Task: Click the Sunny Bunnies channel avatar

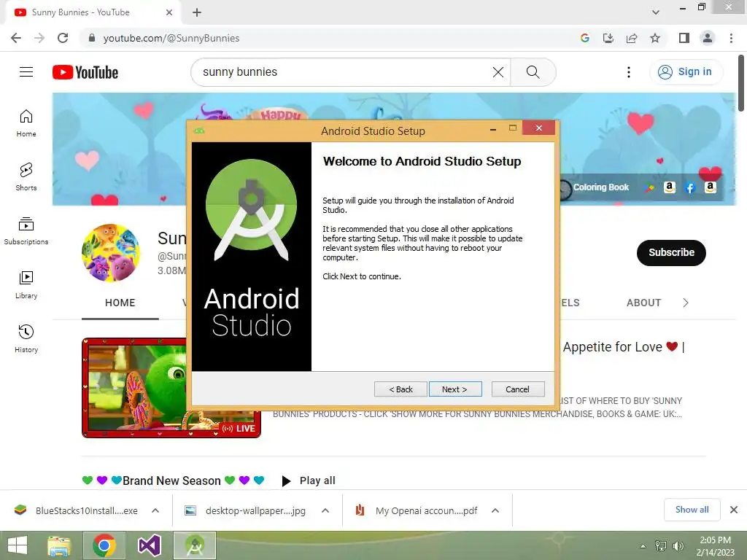Action: [111, 252]
